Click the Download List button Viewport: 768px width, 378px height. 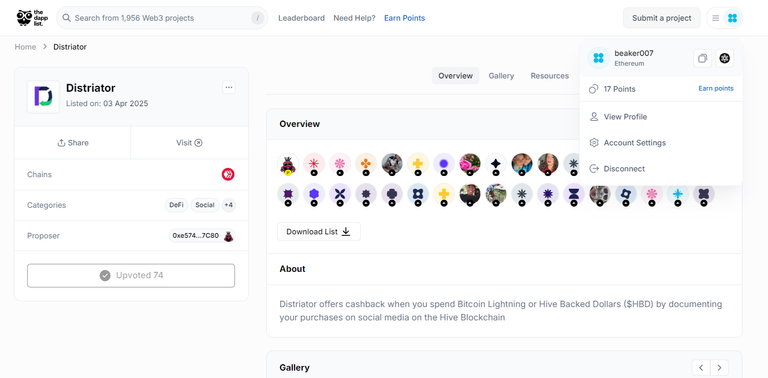tap(319, 232)
